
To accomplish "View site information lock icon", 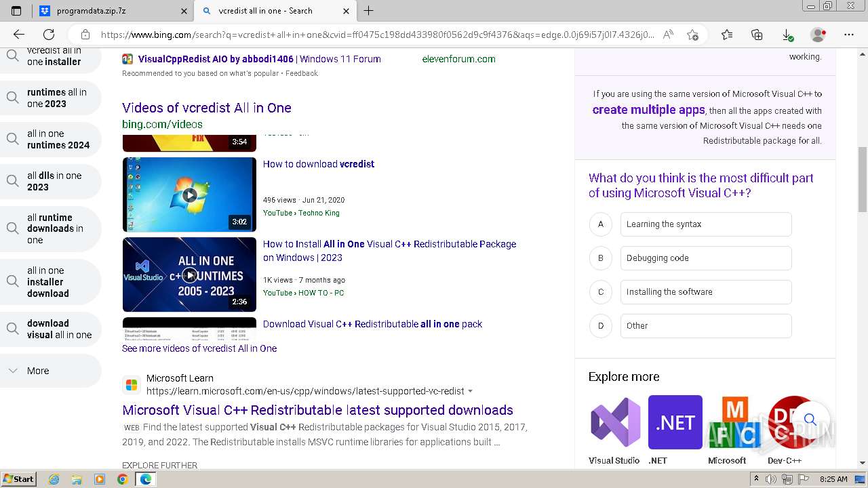I will point(85,35).
